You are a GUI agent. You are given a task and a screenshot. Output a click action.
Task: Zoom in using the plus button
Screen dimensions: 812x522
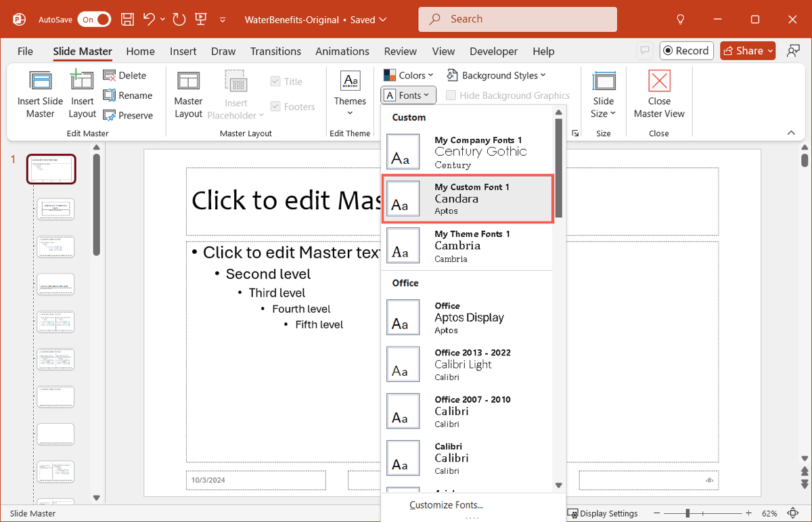coord(748,513)
